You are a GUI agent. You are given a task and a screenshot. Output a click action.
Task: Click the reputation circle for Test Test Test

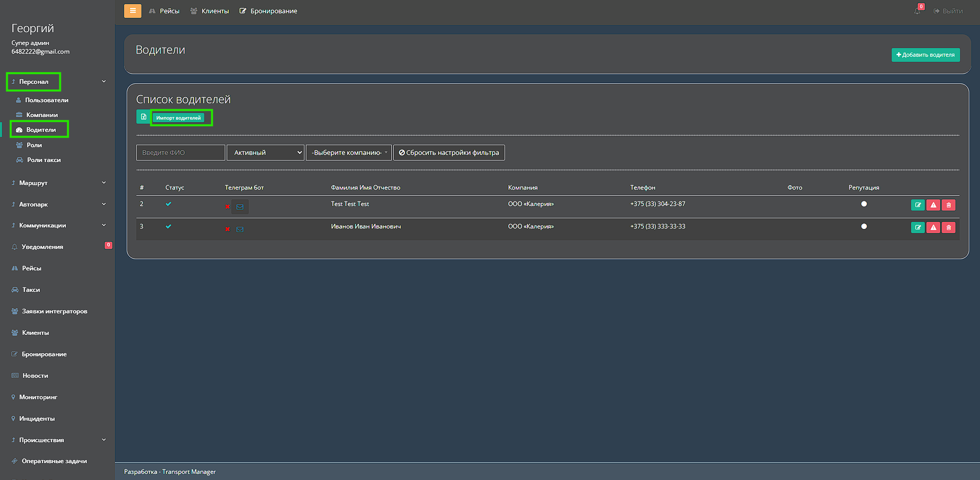(x=864, y=204)
